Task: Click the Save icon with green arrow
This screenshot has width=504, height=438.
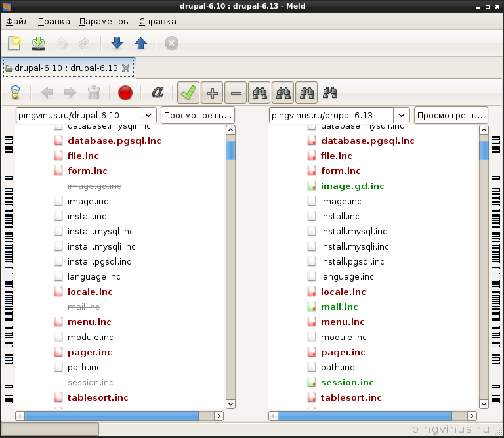Action: click(39, 43)
